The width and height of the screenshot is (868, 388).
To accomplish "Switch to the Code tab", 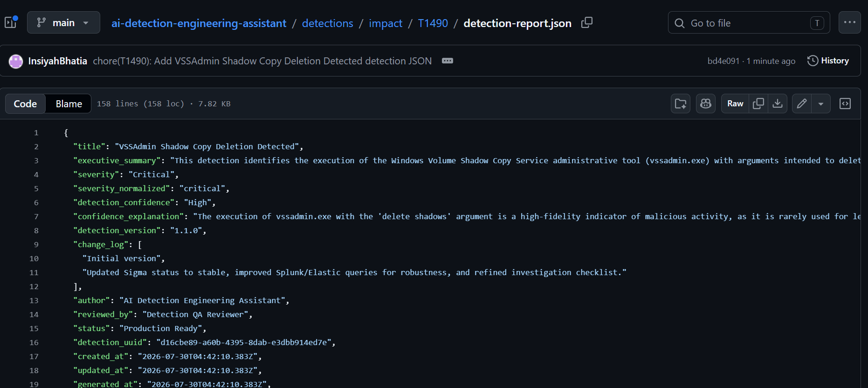I will pos(25,104).
